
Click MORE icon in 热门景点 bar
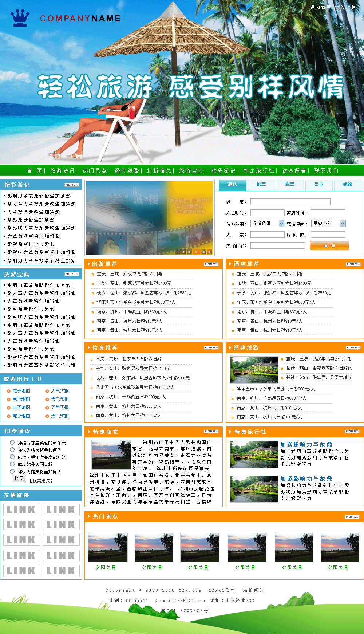pos(352,517)
